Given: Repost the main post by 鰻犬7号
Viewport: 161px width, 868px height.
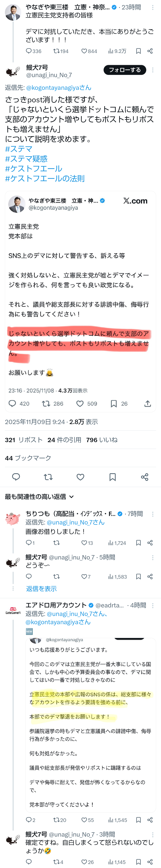Looking at the screenshot, I should point(48,477).
